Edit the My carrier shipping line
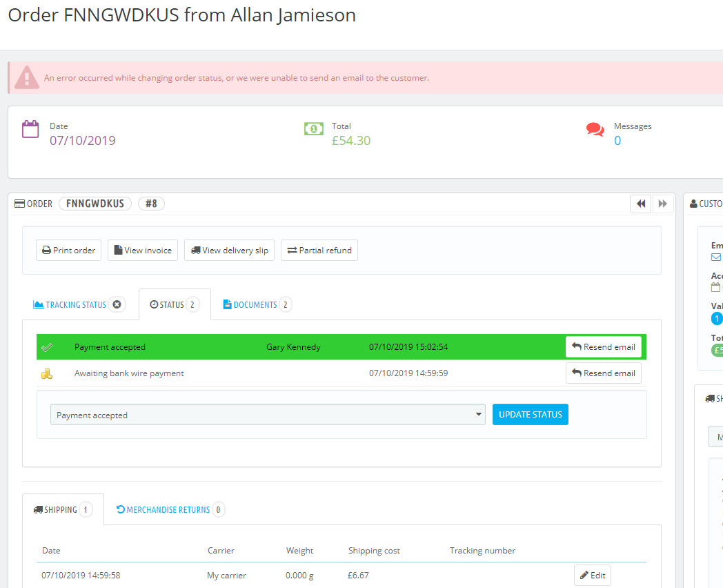 tap(593, 575)
